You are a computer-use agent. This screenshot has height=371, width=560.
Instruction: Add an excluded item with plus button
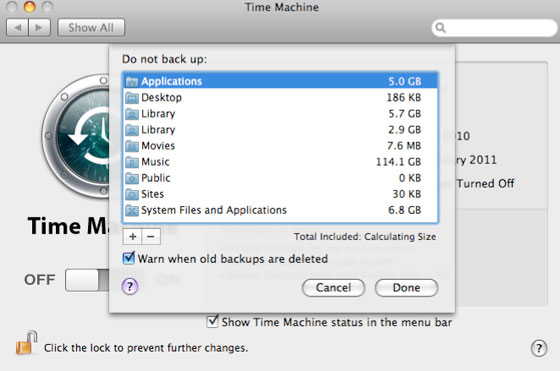tap(132, 236)
